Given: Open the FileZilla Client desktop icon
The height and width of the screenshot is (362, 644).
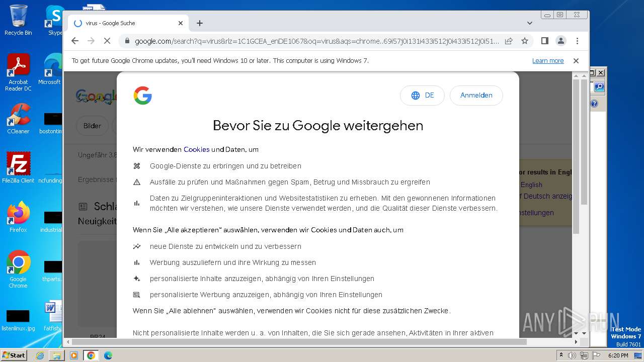Looking at the screenshot, I should click(18, 167).
